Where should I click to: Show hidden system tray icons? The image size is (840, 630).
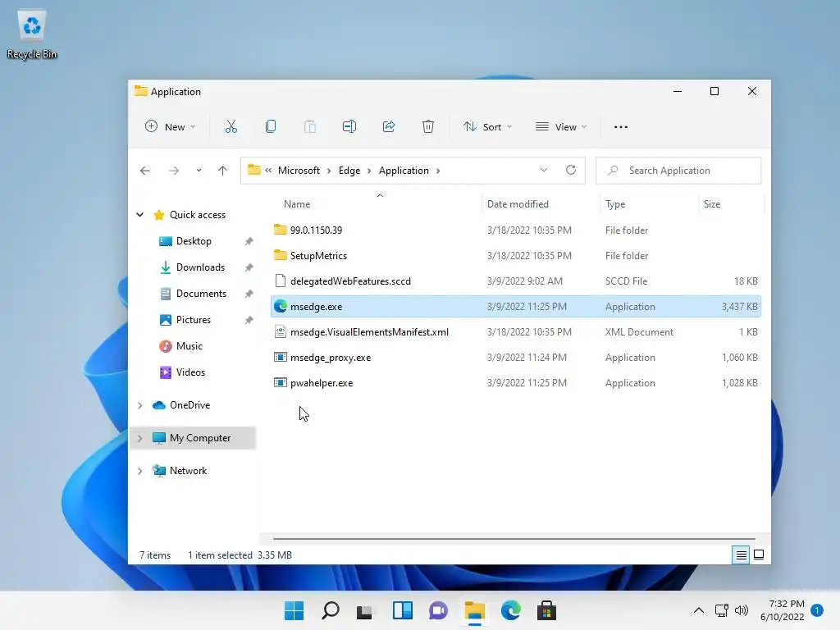(699, 610)
